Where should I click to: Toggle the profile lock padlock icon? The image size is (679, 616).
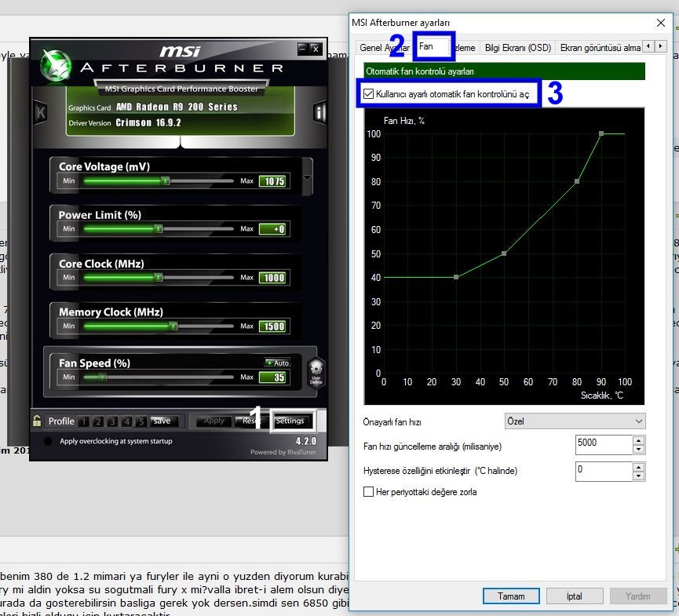tap(37, 421)
